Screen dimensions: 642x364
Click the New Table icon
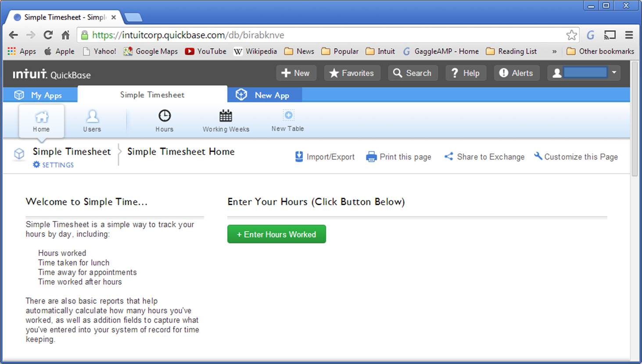click(x=288, y=121)
